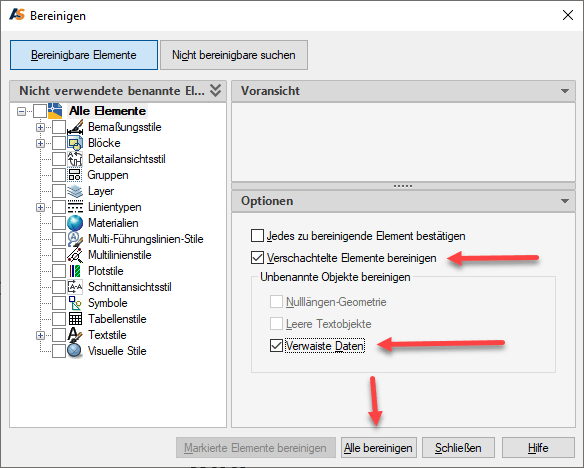This screenshot has width=584, height=468.
Task: Click the Alle Elemente drawing icon
Action: (55, 111)
